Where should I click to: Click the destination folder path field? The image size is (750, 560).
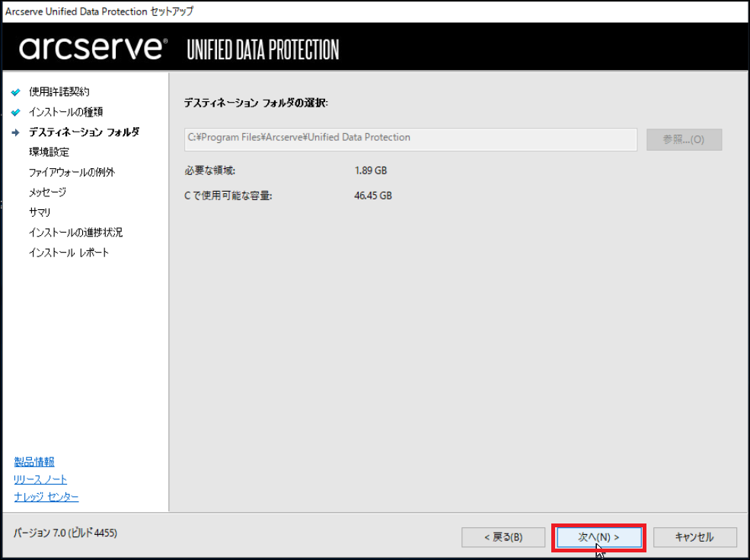(410, 139)
